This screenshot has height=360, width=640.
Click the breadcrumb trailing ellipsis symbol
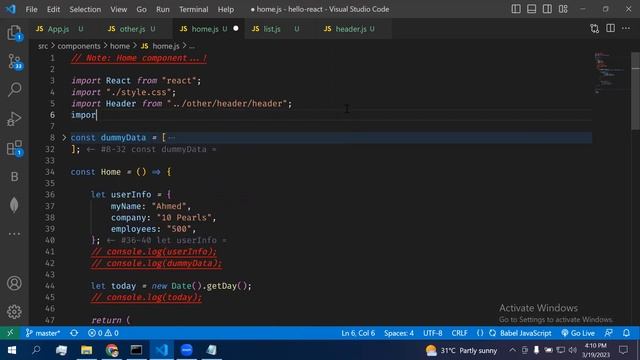192,47
